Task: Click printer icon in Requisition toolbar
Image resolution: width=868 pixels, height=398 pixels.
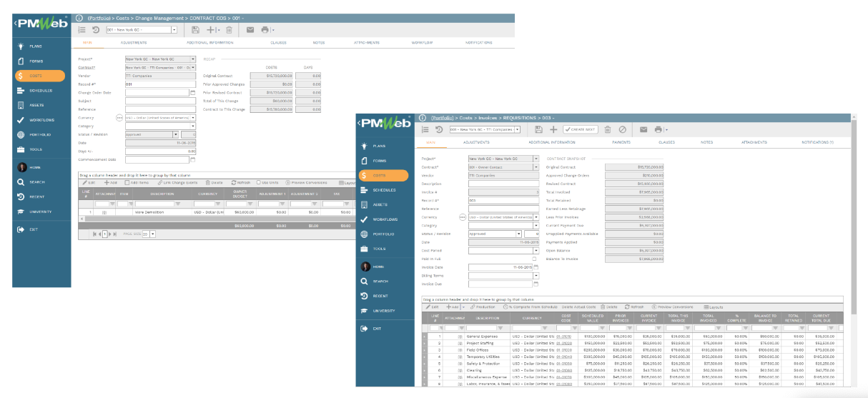Action: click(659, 129)
